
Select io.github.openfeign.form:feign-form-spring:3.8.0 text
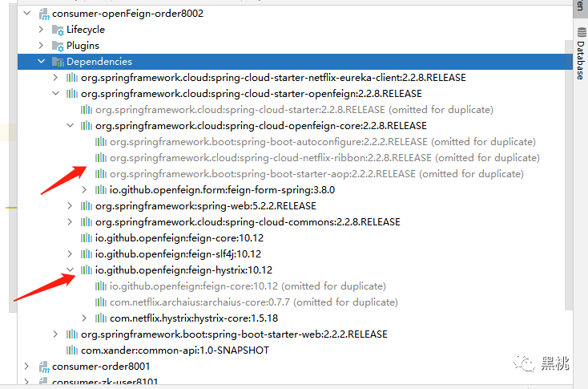pos(223,189)
